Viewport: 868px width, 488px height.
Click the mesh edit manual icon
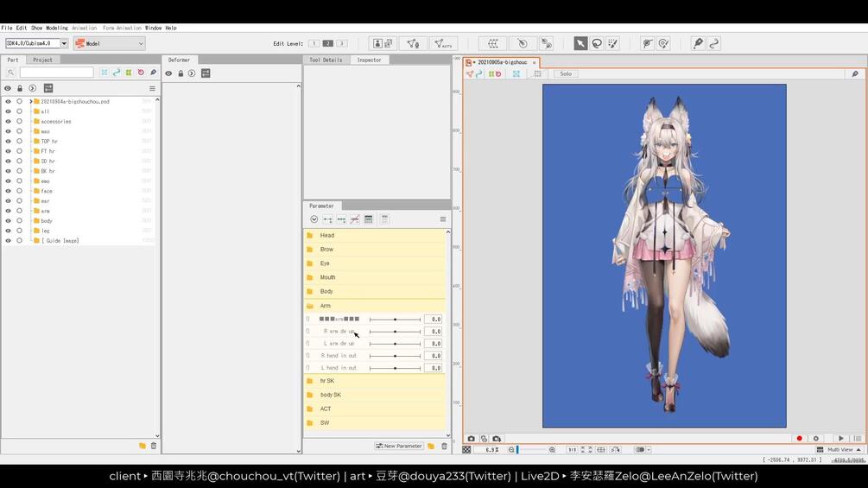coord(413,43)
